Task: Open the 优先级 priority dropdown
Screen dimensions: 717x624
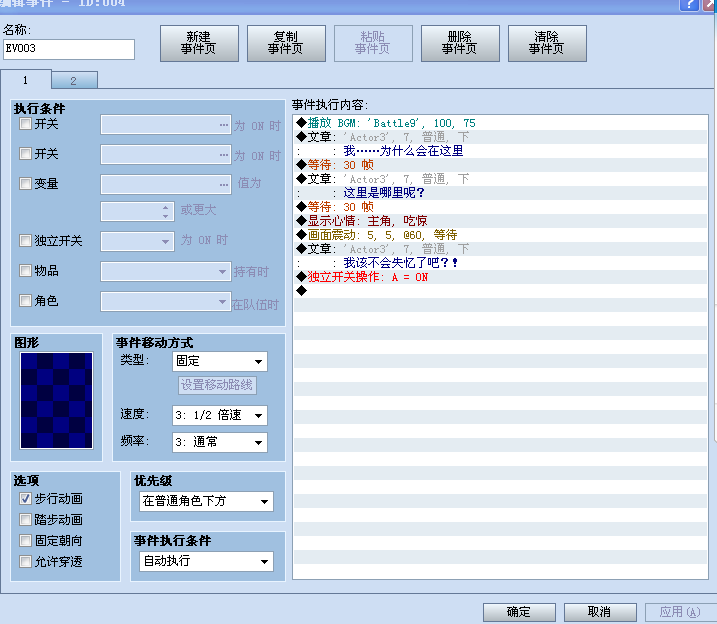Action: point(206,501)
